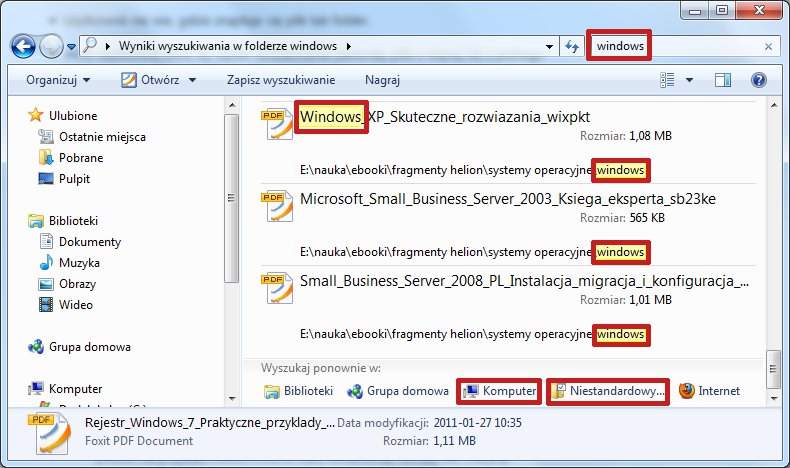
Task: Clear the search with the X button
Action: [768, 47]
